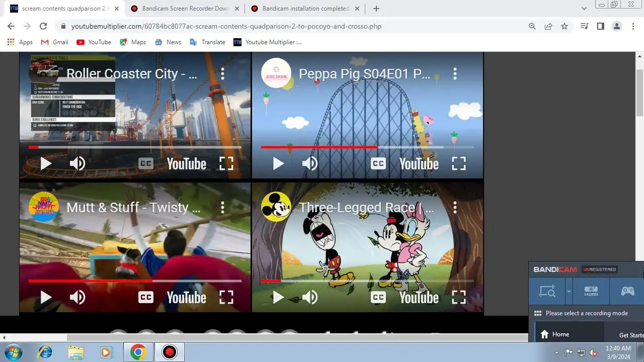
Task: Mute the Three-Legged Race video
Action: pos(309,298)
